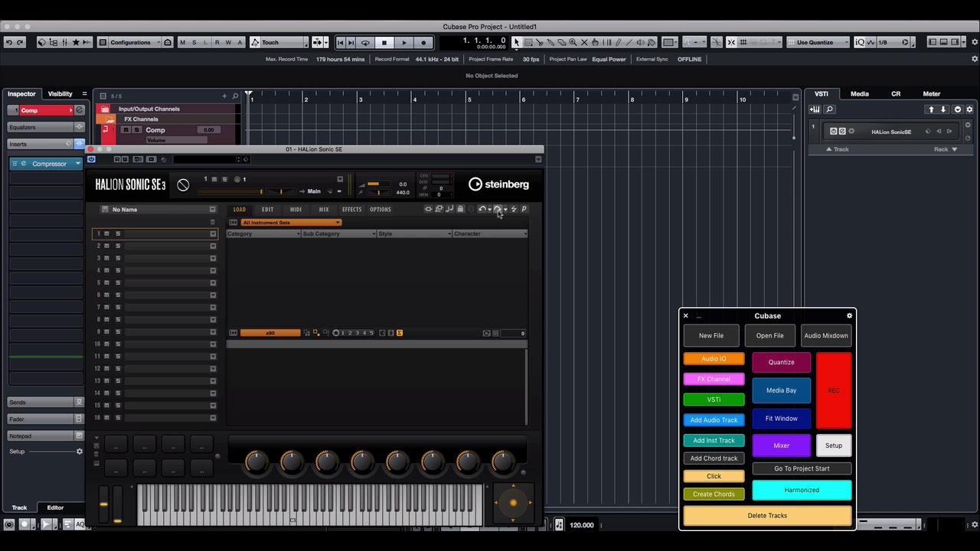Open the Use Quantize snap type dropdown

pos(818,42)
